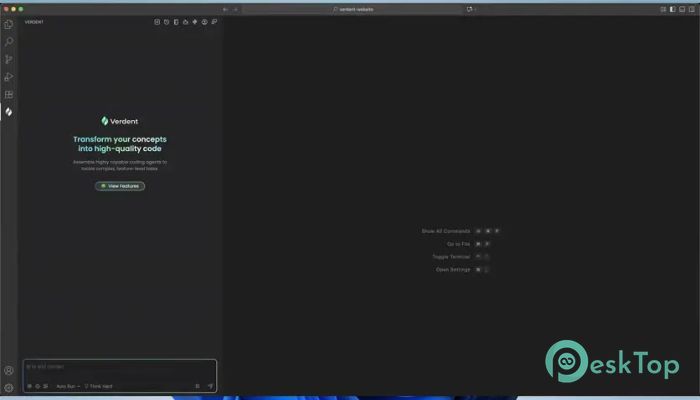Select the Verdent leaf icon in activity bar
The width and height of the screenshot is (700, 400).
8,112
